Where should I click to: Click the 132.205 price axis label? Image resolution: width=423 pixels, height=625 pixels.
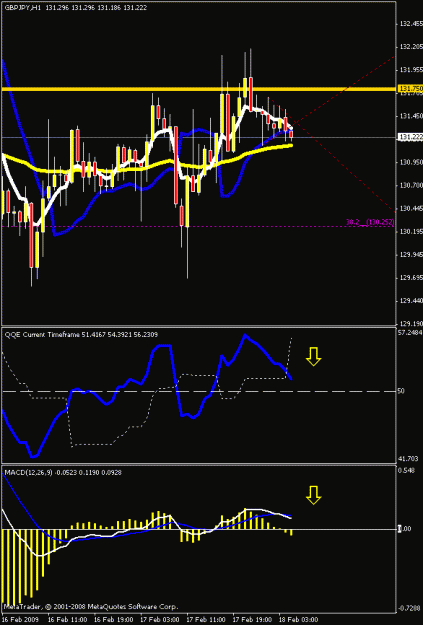(x=411, y=47)
